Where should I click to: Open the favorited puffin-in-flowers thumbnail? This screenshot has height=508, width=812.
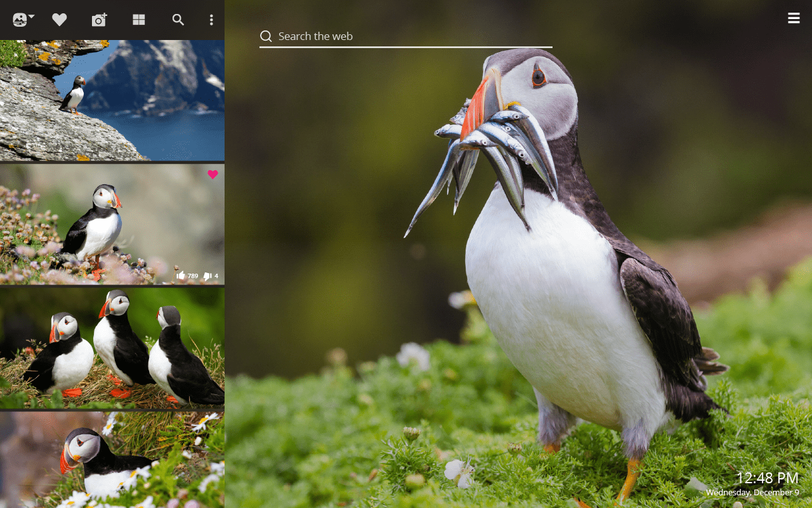tap(112, 224)
